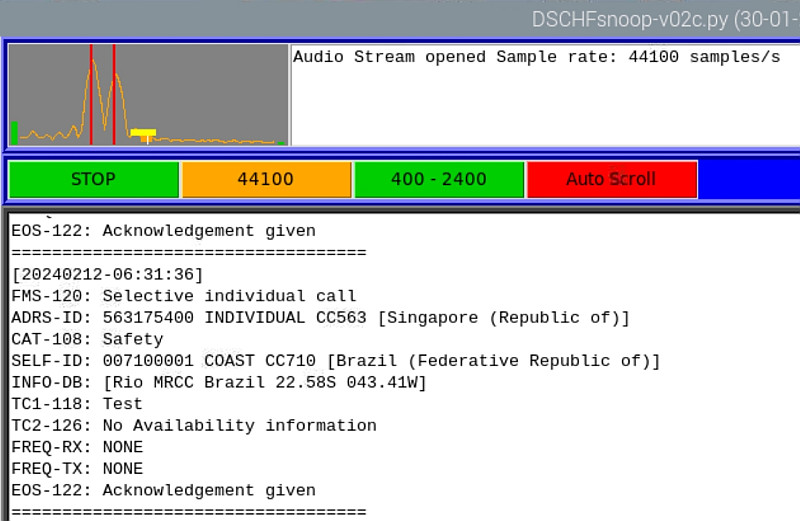Click the Audio Stream opened status message
Screen dimensions: 800x521
536,57
